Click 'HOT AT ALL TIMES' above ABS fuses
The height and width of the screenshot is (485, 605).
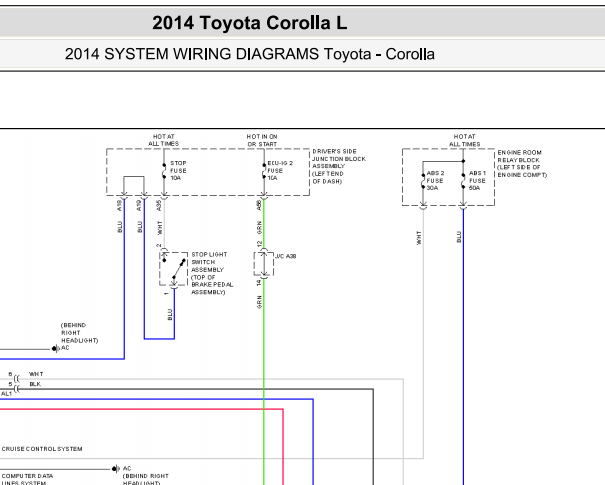465,140
